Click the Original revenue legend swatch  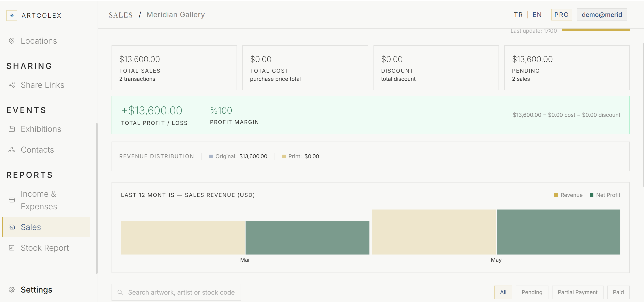(x=211, y=156)
